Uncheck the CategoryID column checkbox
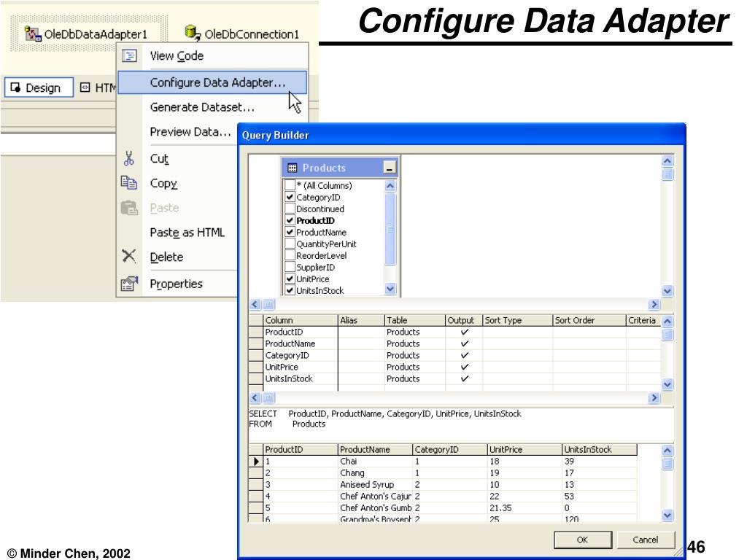 point(290,197)
